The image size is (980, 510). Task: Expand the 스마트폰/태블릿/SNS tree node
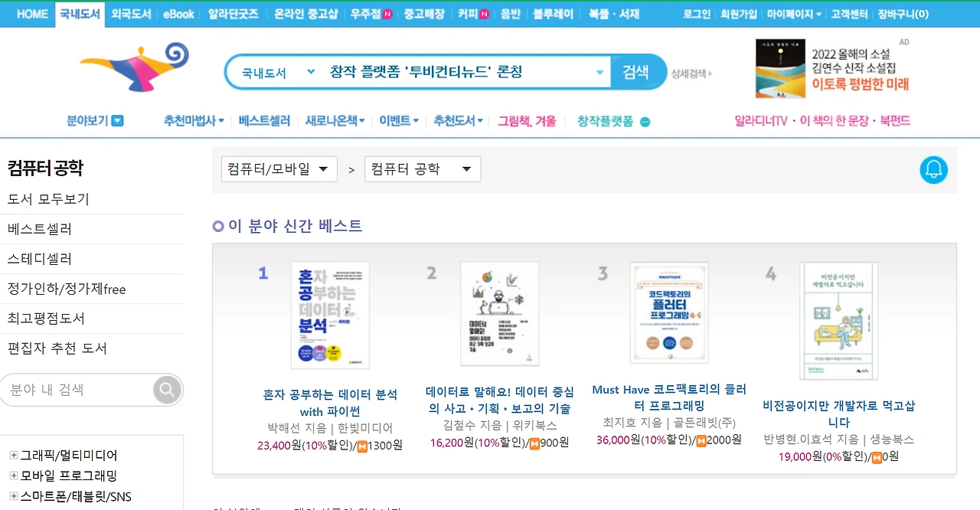14,496
